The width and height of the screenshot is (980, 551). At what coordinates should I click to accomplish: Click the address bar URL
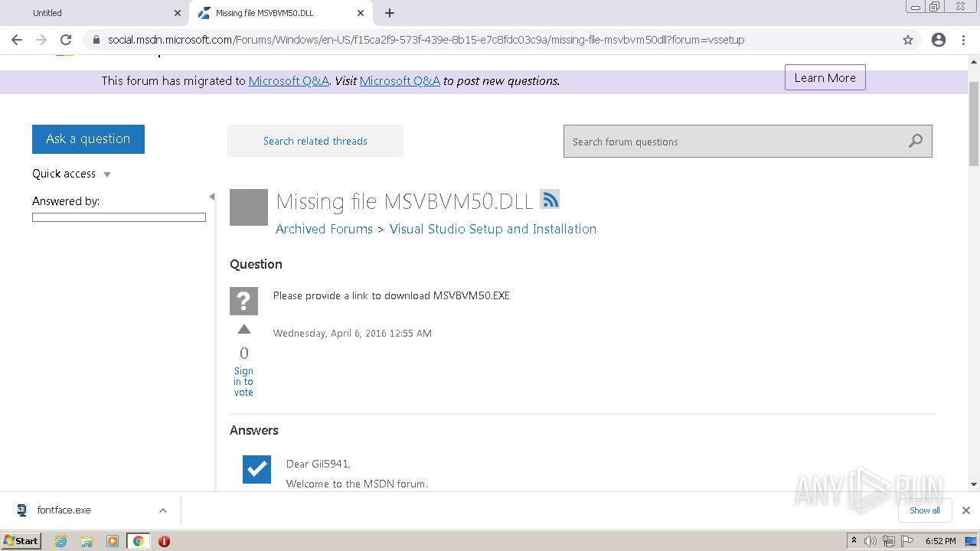coord(426,40)
